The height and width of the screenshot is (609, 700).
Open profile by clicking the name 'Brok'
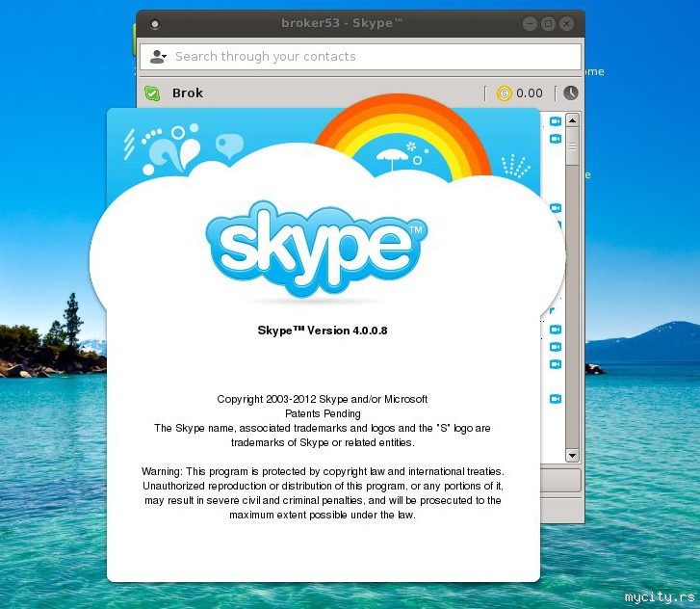[x=188, y=93]
